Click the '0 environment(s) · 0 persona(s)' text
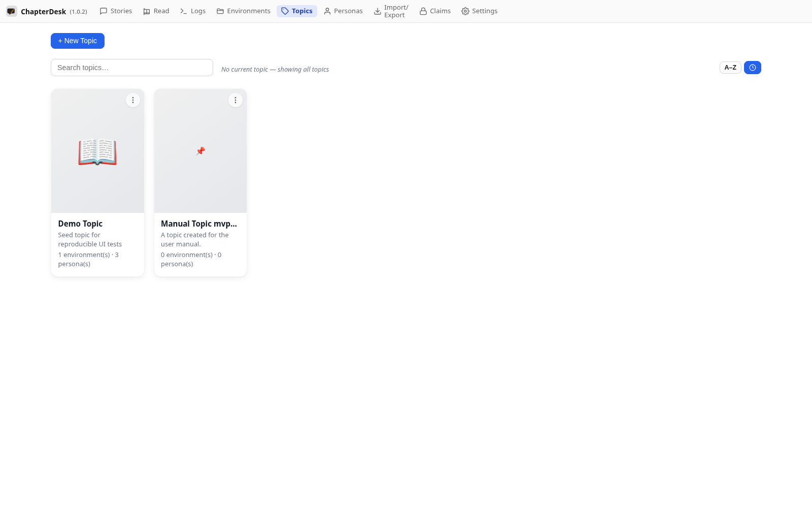812x508 pixels. 191,260
